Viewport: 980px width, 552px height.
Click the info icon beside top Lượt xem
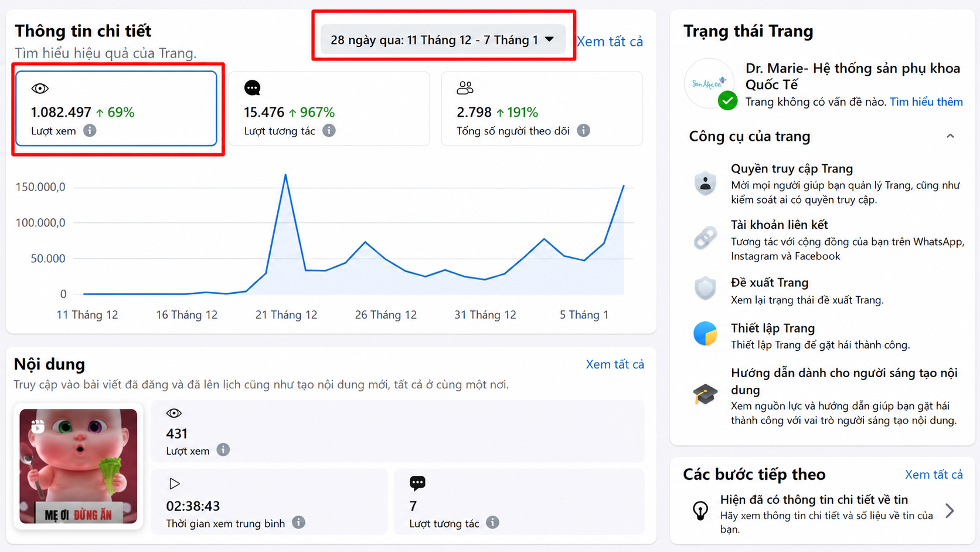point(90,130)
